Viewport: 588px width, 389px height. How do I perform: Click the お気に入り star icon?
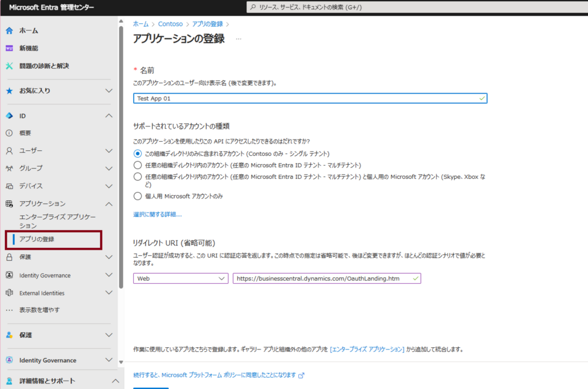pos(9,91)
